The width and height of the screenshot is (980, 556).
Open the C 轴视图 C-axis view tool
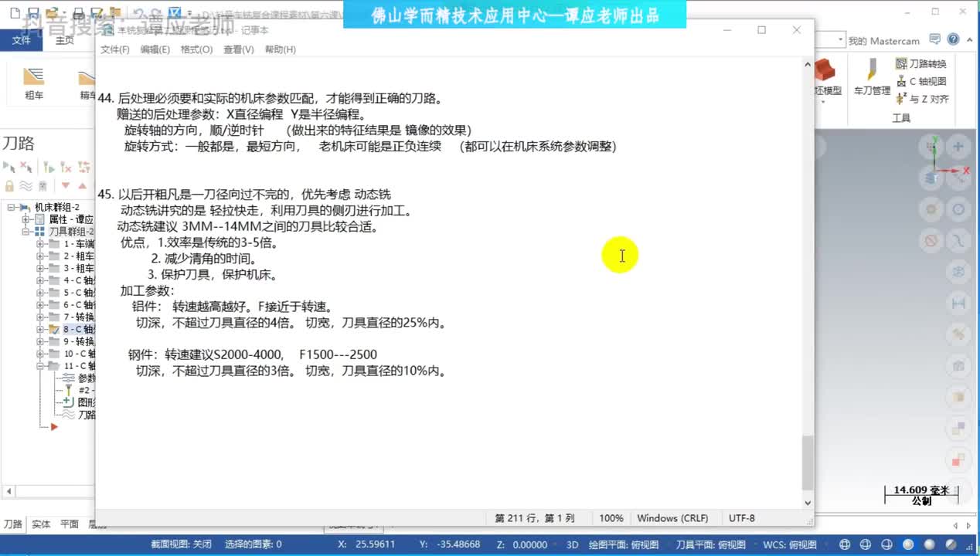pos(921,81)
